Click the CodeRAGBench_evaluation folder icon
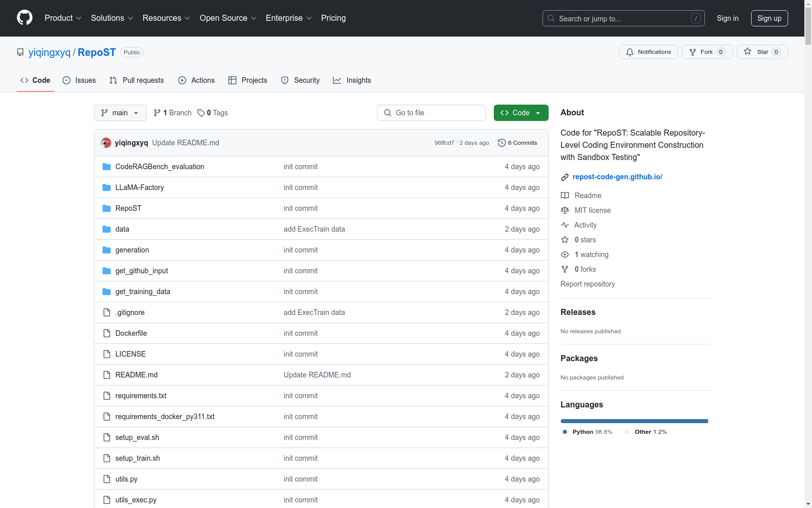This screenshot has width=812, height=508. (107, 167)
